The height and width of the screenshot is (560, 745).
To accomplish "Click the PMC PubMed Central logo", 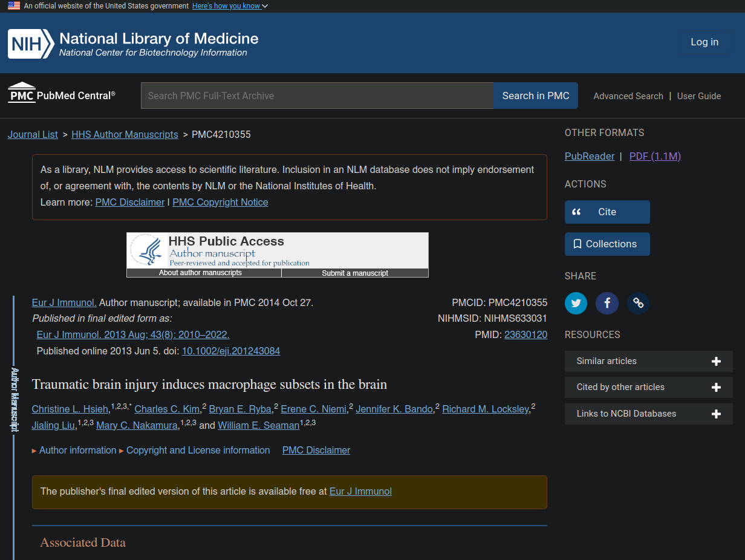I will pos(62,94).
